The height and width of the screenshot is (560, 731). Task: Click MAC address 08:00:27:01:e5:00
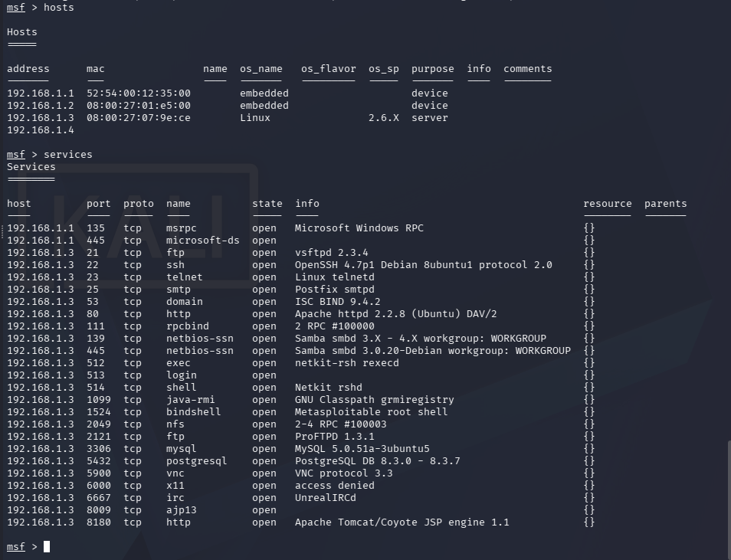139,106
